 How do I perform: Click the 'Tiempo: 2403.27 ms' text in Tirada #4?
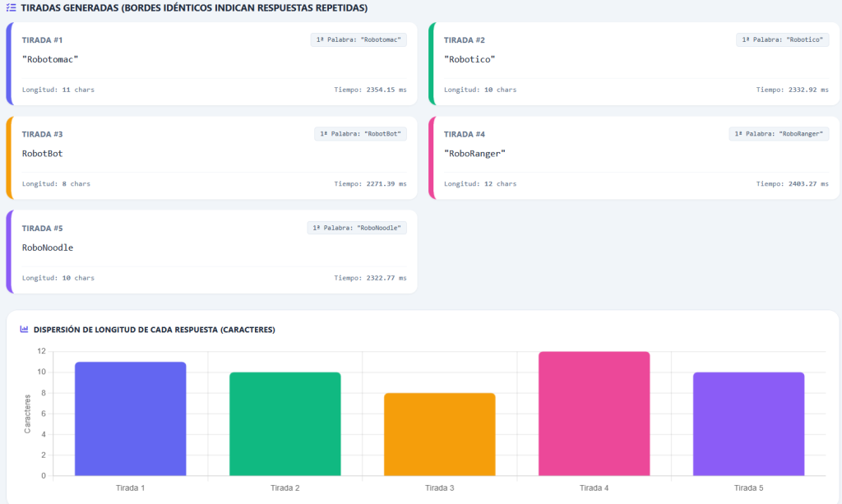click(792, 183)
